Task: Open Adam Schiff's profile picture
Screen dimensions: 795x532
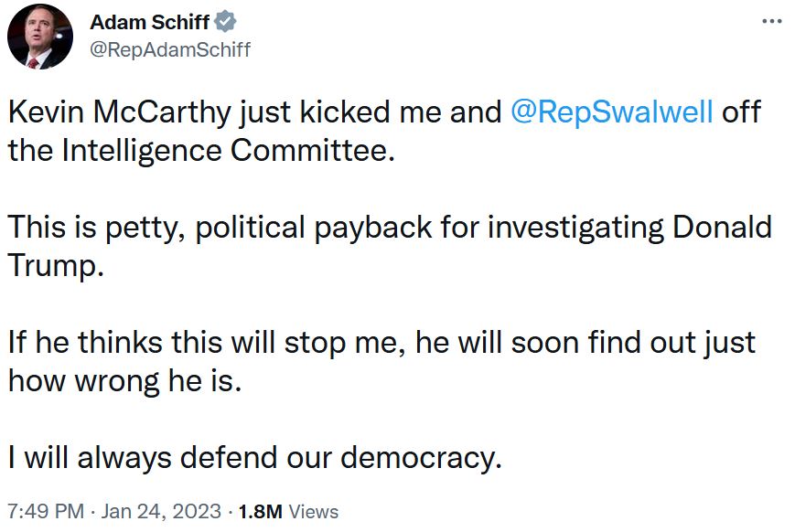Action: click(40, 37)
